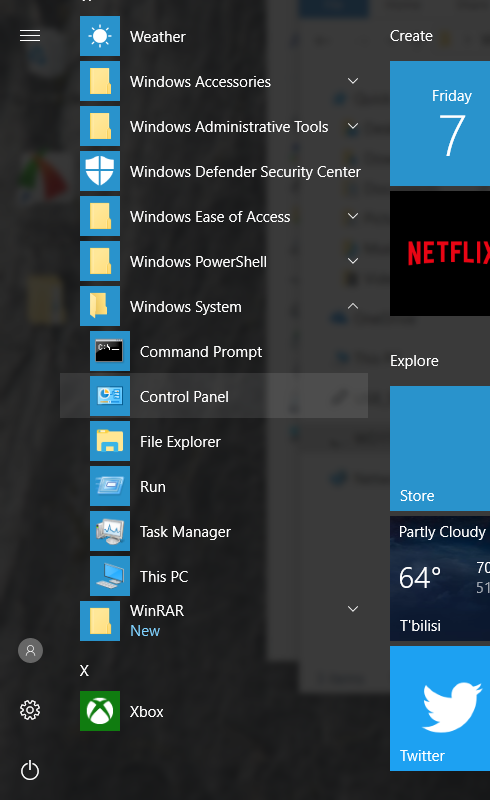The width and height of the screenshot is (490, 800).
Task: Expand the Windows Administrative Tools chevron
Action: pyautogui.click(x=353, y=126)
